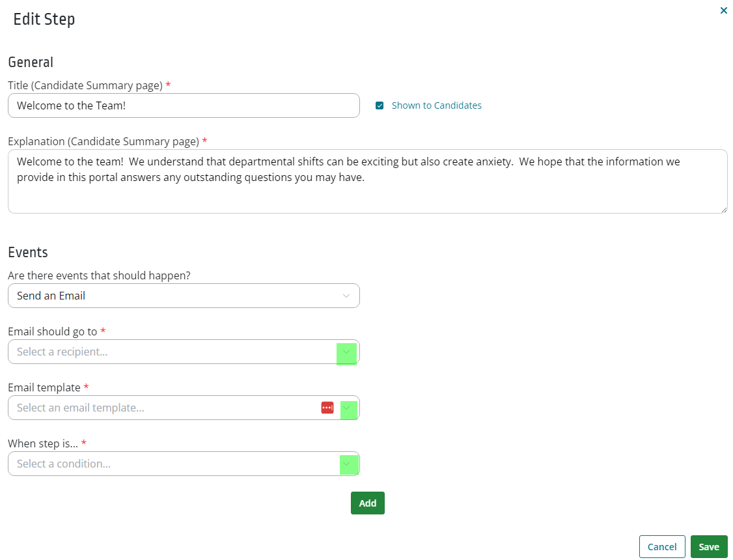Click the 'Email template' label
Screen dimensions: 733x560
[x=44, y=387]
